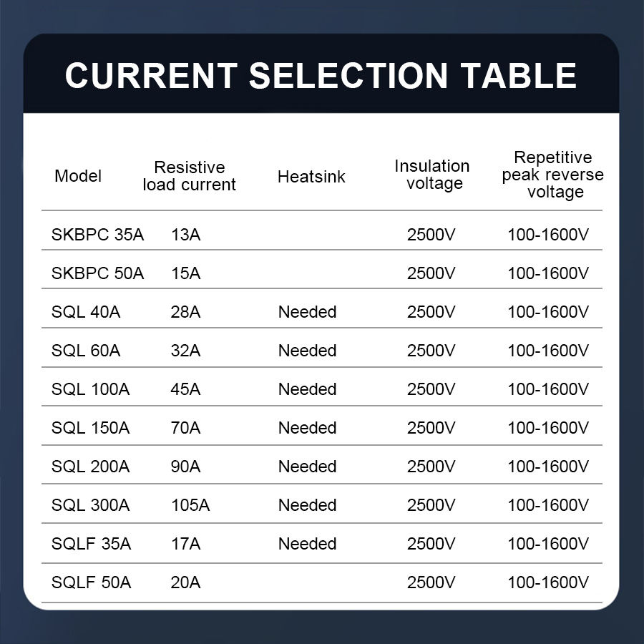644x644 pixels.
Task: Click the SKBPC 35A model cell
Action: [x=97, y=235]
